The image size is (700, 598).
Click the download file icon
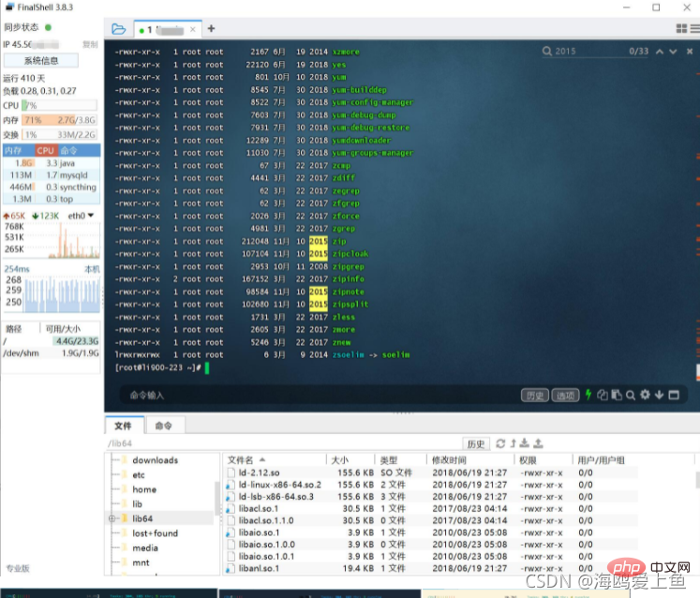525,443
